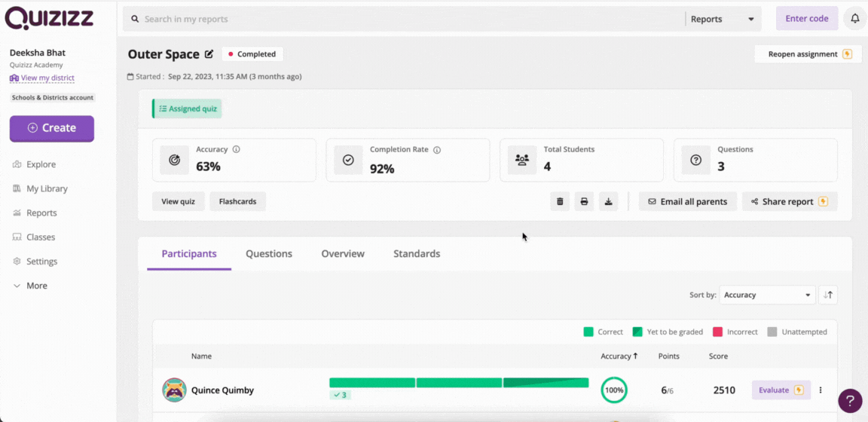Click the Quizizz logo
868x422 pixels.
[x=49, y=18]
